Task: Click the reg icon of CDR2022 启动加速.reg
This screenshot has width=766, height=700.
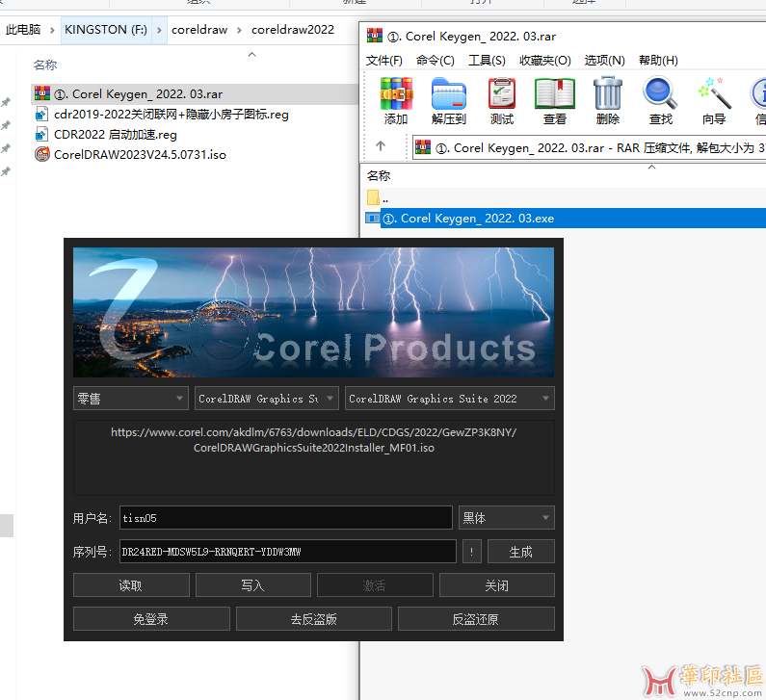Action: coord(41,134)
